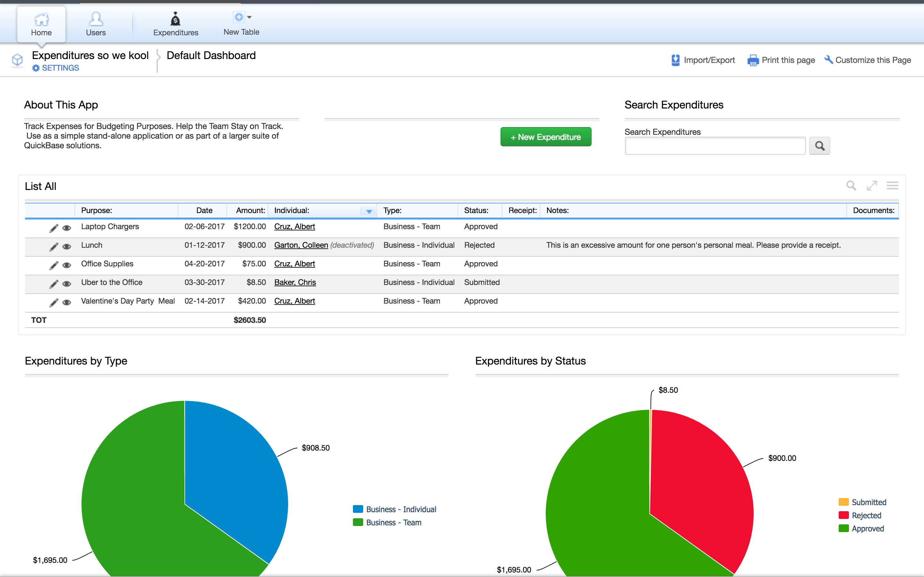Click the wrench customize icon
Screen dimensions: 924x577
[x=829, y=60]
